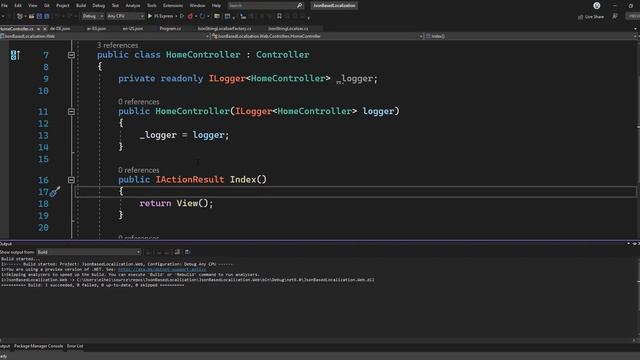640x360 pixels.
Task: Switch to the de-DE.json tab
Action: pos(60,29)
